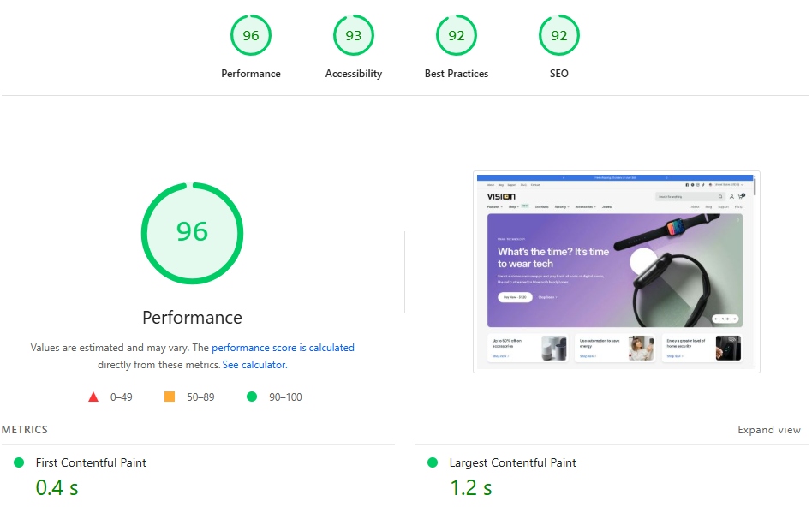
Task: Click the VISION logo in the screenshot
Action: tap(501, 196)
